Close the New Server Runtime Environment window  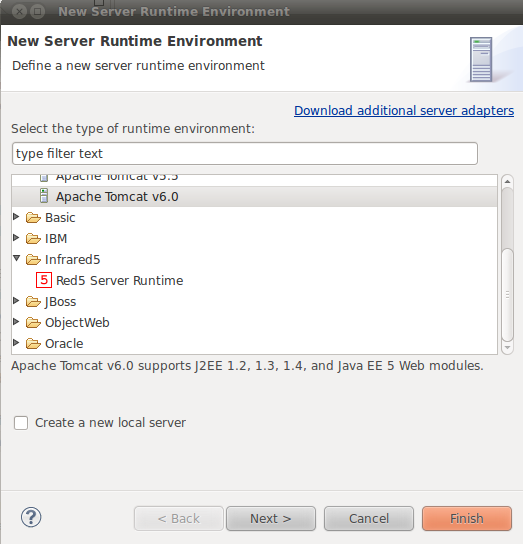coord(19,12)
